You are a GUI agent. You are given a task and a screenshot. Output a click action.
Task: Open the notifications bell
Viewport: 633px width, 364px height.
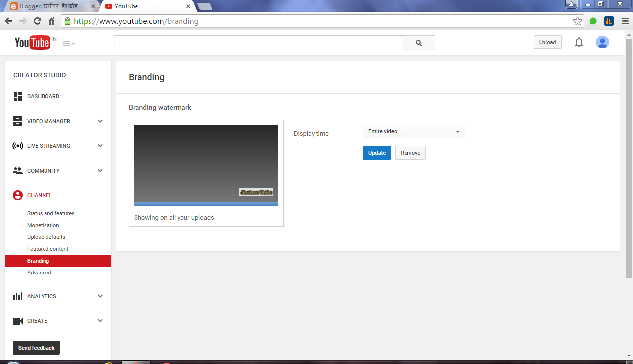579,43
